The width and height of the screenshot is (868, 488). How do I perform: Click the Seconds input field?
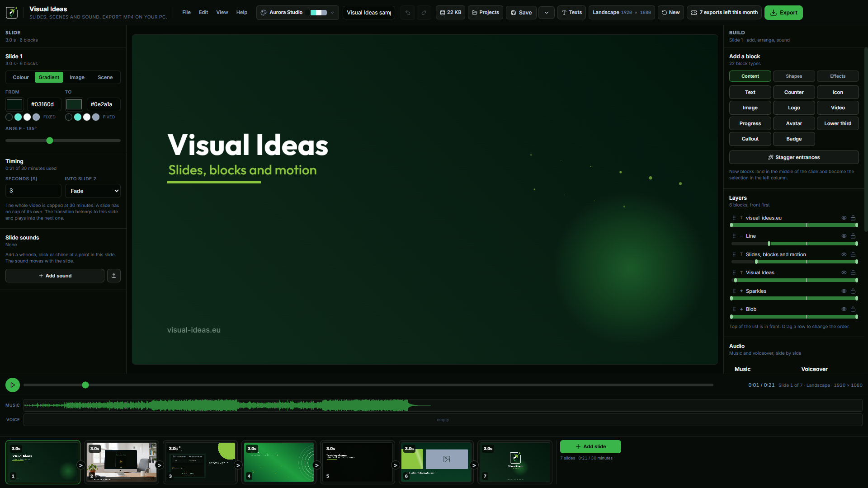click(x=33, y=191)
